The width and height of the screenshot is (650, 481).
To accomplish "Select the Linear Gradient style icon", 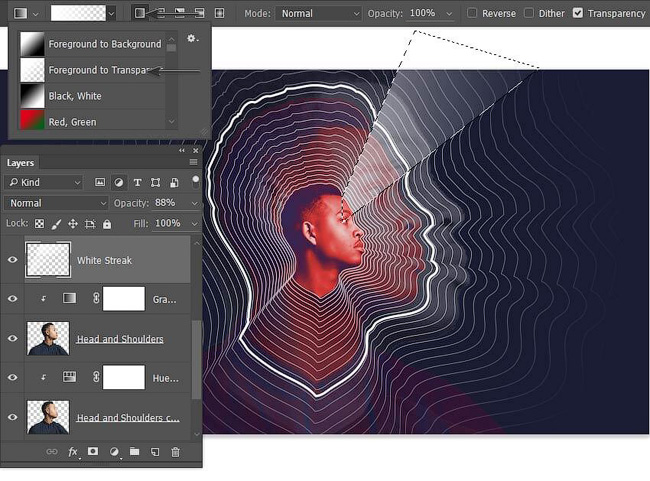I will point(140,13).
